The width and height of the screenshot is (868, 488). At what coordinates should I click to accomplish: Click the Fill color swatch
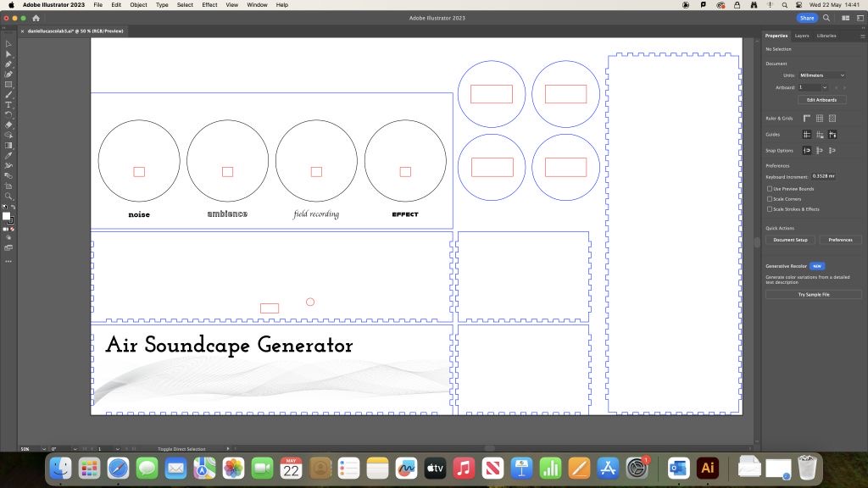[6, 216]
